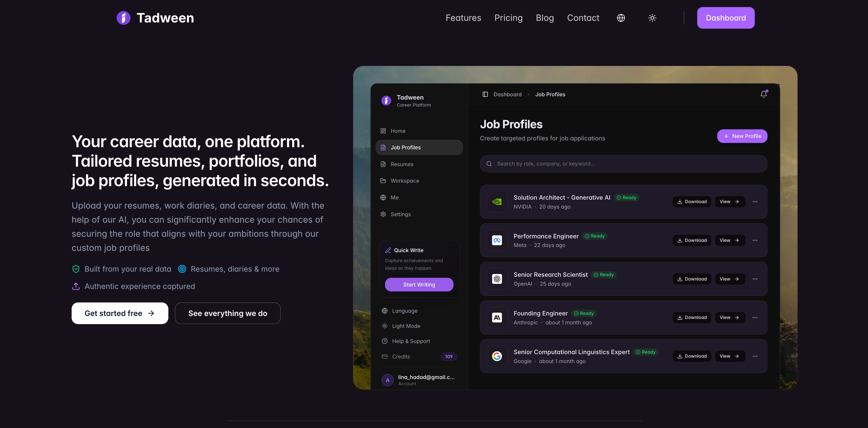Open more options for Founding Engineer
Viewport: 868px width, 428px height.
coord(755,318)
